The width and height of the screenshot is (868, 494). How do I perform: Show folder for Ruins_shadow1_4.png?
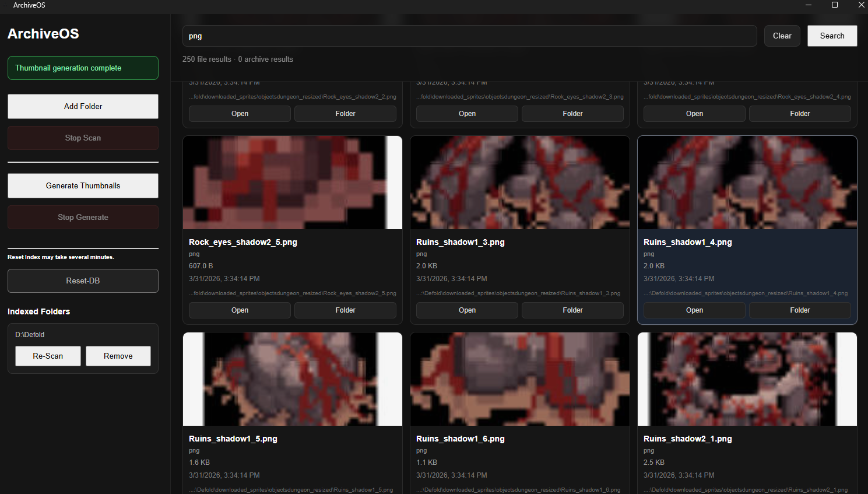click(800, 310)
